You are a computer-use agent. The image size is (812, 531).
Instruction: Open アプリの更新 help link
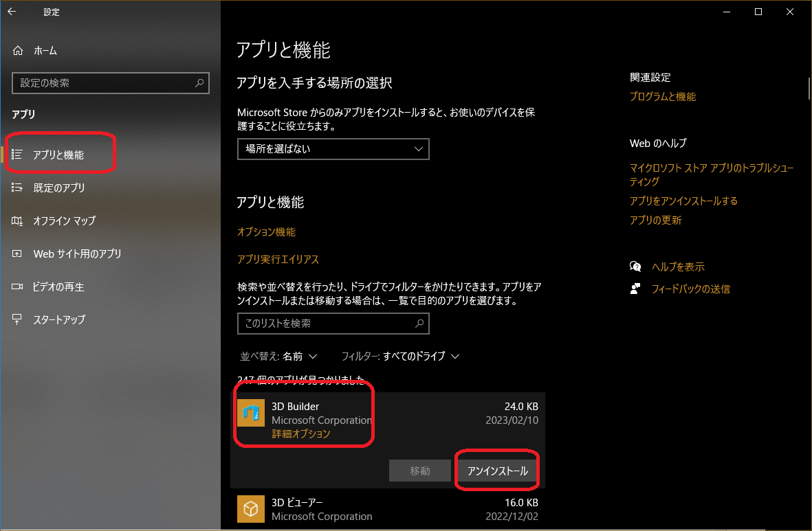click(656, 221)
